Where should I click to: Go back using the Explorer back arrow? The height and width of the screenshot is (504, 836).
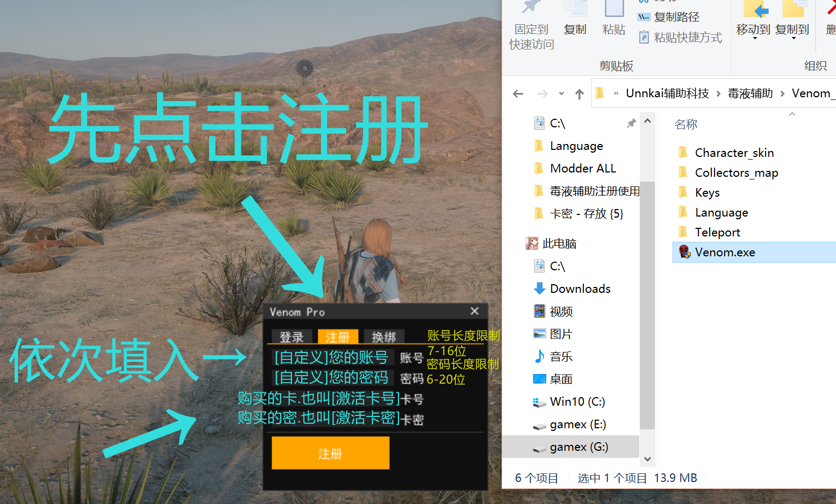(518, 94)
